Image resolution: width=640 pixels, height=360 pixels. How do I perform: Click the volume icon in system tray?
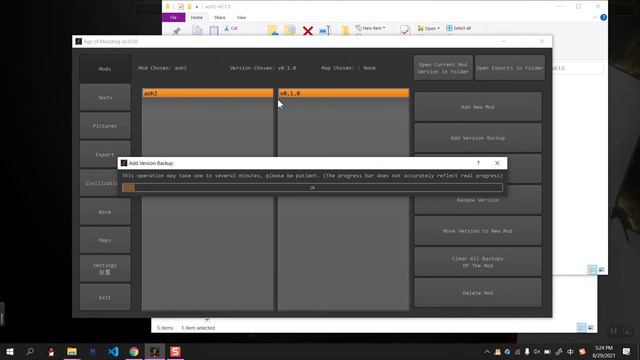click(x=537, y=352)
